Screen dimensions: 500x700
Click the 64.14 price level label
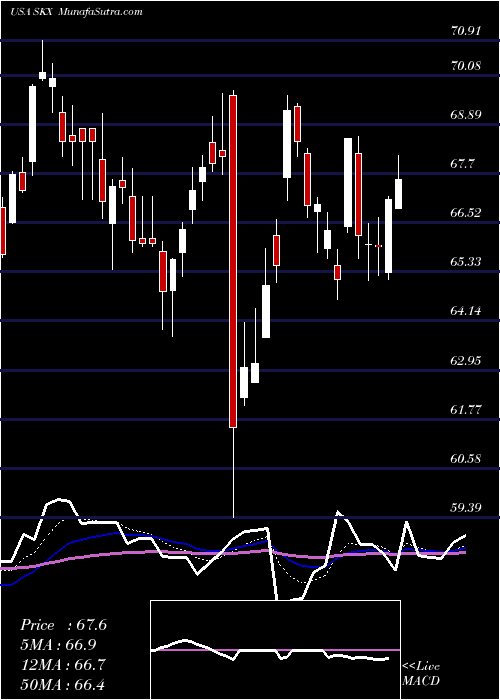tap(466, 310)
